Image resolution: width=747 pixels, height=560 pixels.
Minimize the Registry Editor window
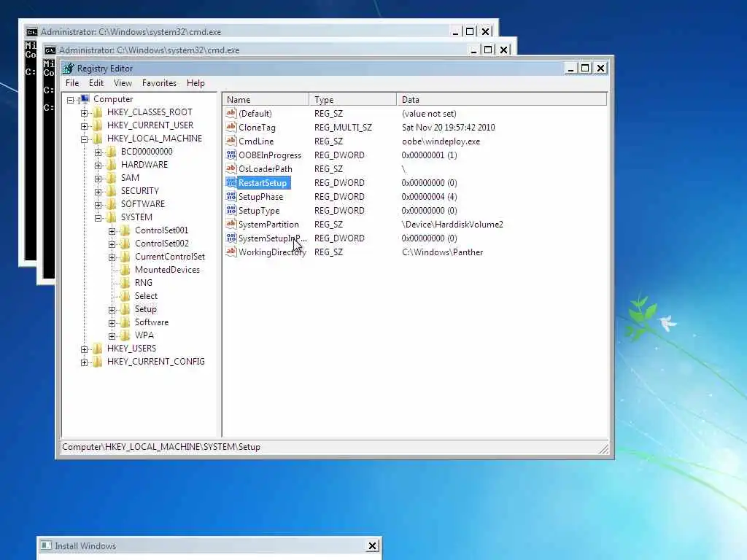570,68
